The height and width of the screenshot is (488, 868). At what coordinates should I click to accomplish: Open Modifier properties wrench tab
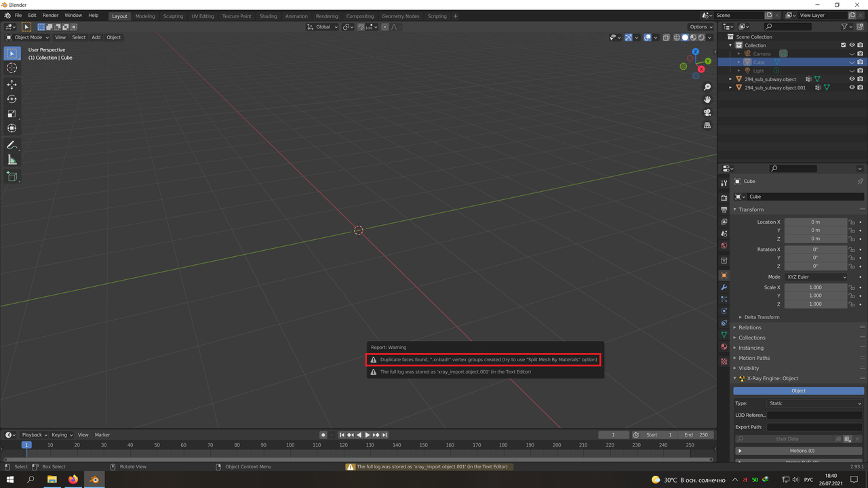pos(724,287)
